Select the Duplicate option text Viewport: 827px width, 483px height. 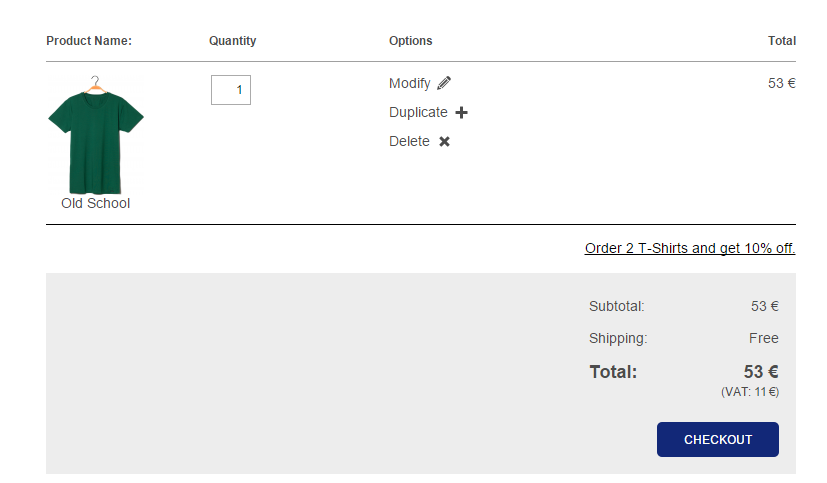click(418, 112)
